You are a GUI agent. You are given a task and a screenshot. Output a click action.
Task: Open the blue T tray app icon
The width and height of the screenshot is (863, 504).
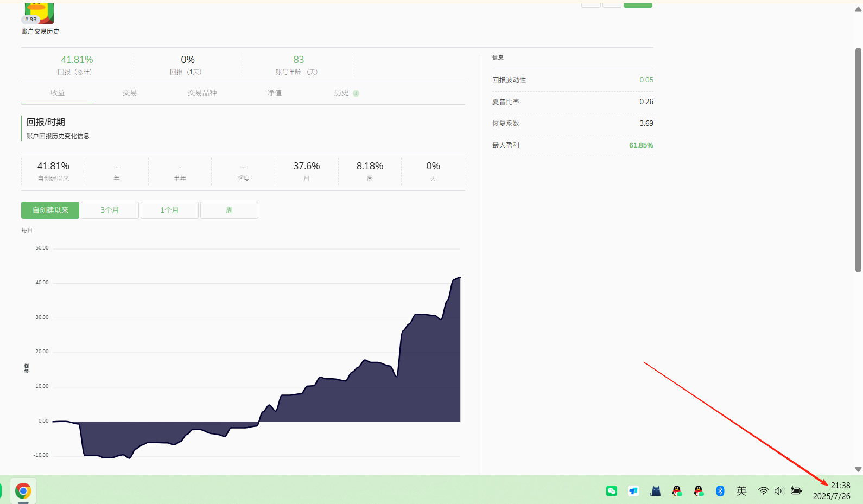(633, 491)
